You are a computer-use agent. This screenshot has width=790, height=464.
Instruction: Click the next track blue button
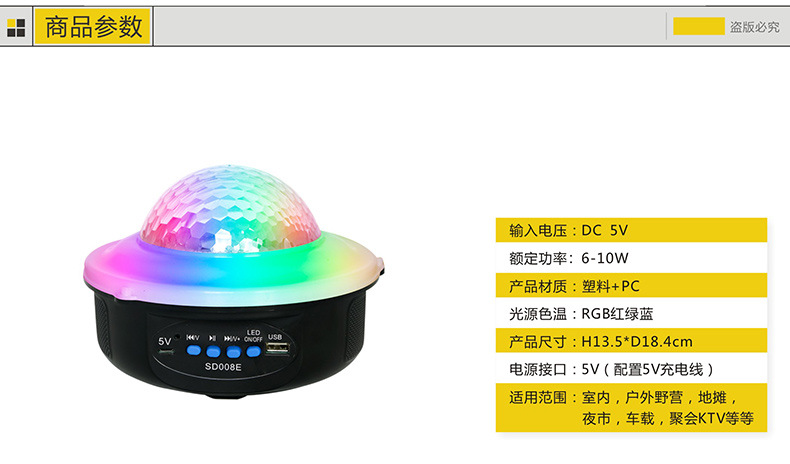233,352
